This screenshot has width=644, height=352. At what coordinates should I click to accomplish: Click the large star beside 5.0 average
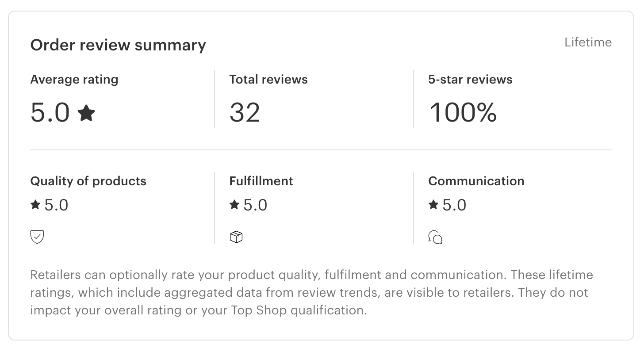(x=86, y=113)
